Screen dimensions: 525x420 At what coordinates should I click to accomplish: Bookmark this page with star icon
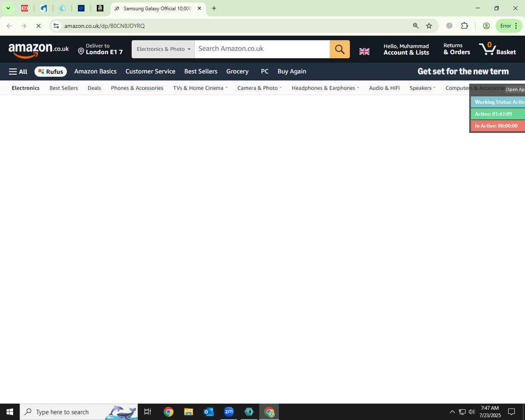pos(429,26)
